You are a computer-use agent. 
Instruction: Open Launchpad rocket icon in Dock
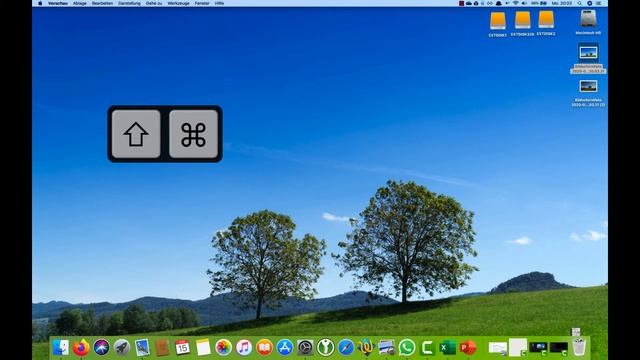pyautogui.click(x=122, y=347)
